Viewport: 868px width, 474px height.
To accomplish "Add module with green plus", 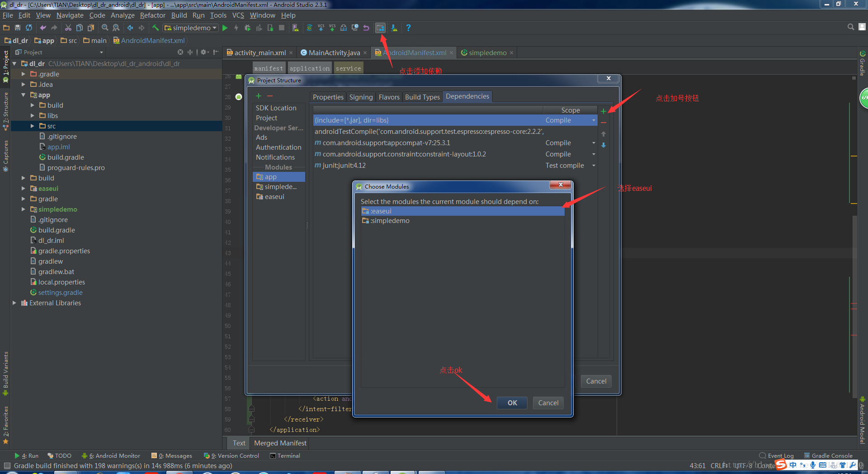I will pos(259,96).
